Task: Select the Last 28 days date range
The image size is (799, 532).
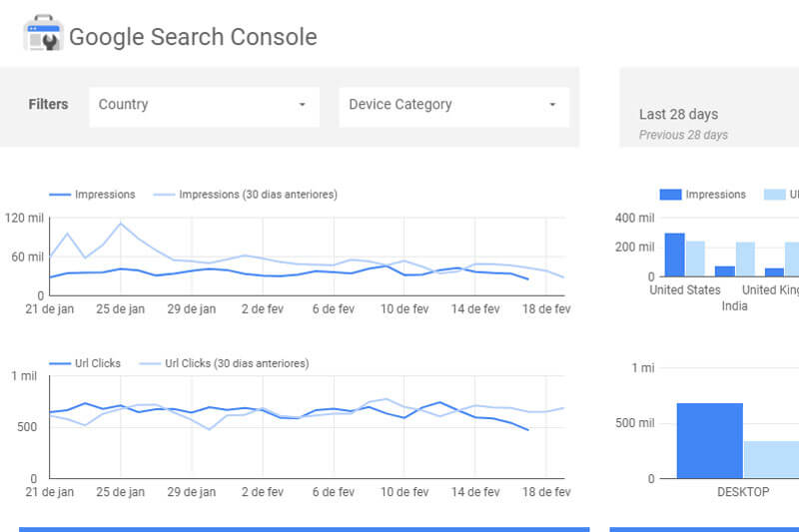Action: pyautogui.click(x=679, y=114)
